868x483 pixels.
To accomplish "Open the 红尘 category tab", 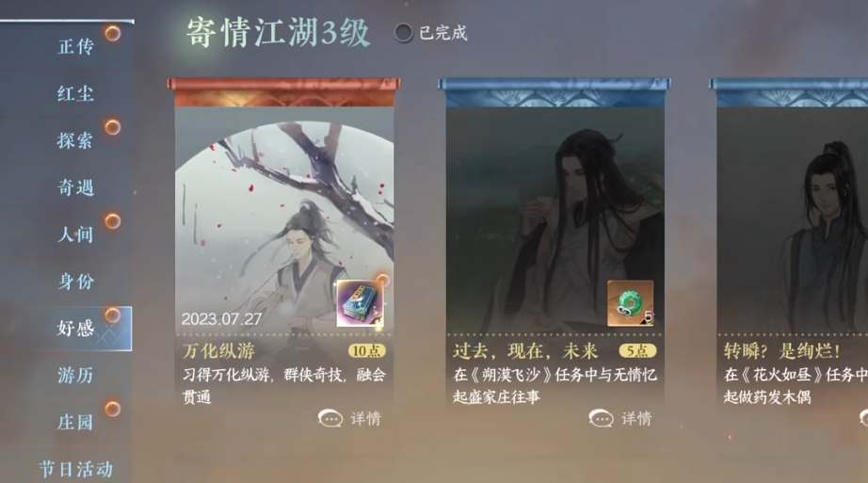I will tap(76, 93).
